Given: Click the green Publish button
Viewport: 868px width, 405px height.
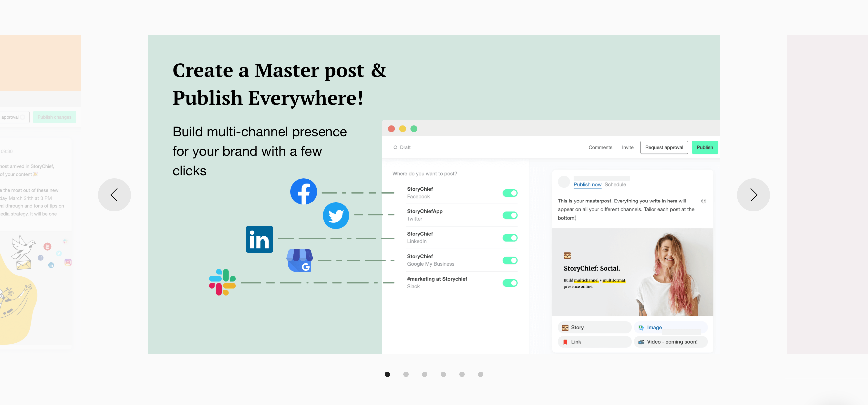Looking at the screenshot, I should 704,147.
